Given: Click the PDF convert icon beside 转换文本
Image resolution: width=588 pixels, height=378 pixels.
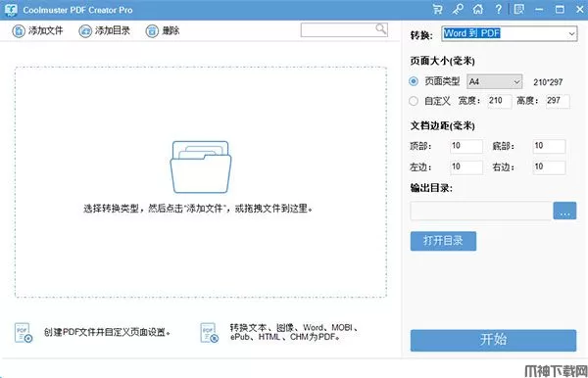Looking at the screenshot, I should coord(210,333).
